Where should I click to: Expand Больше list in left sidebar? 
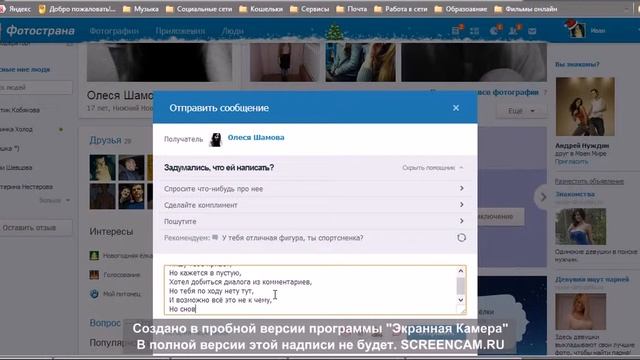click(x=54, y=200)
